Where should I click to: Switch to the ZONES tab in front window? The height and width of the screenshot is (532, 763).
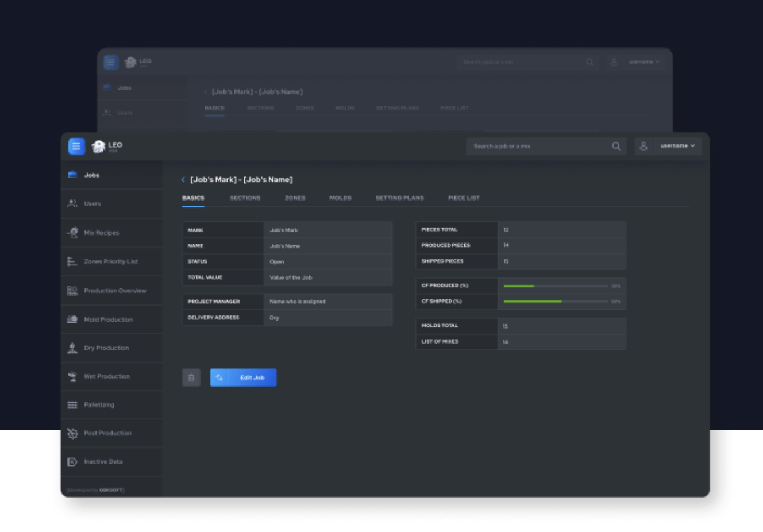click(x=295, y=198)
